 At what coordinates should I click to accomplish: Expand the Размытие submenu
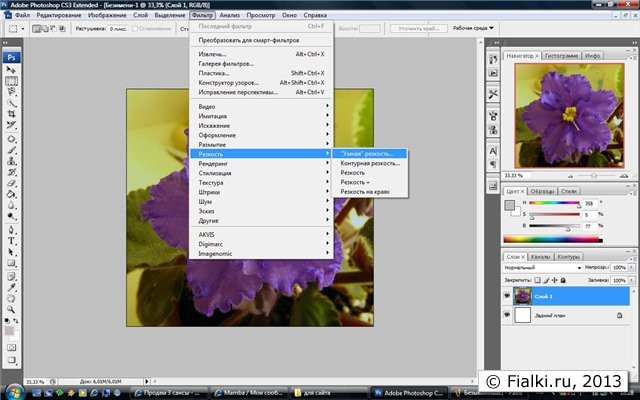[x=261, y=144]
